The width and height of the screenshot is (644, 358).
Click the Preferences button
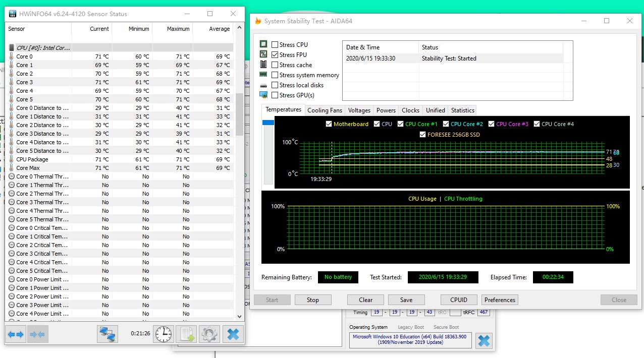point(500,300)
